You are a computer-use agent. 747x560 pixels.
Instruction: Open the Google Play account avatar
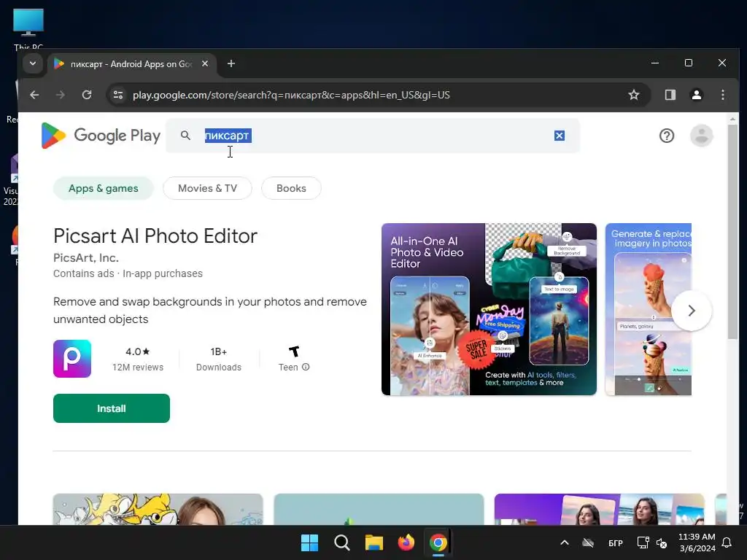[x=701, y=136]
